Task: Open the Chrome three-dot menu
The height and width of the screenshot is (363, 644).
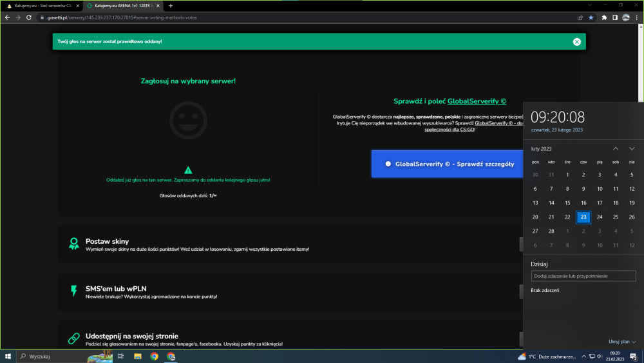Action: click(x=637, y=17)
